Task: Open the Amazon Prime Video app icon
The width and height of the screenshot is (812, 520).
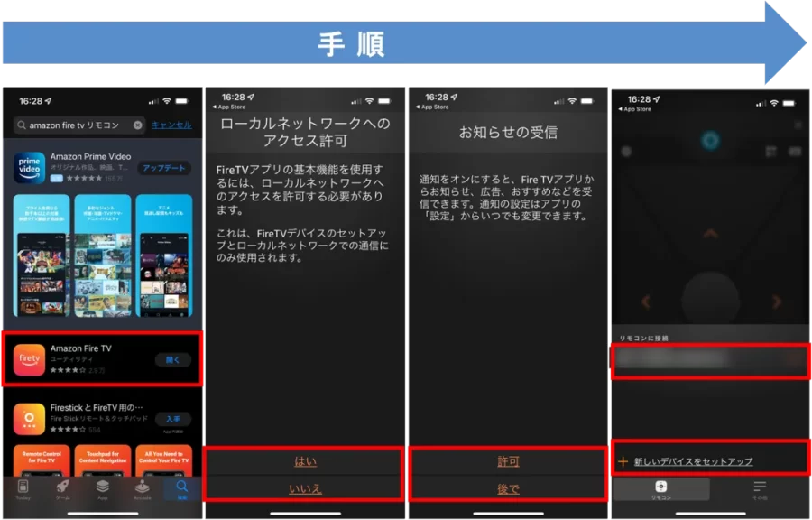Action: point(29,168)
